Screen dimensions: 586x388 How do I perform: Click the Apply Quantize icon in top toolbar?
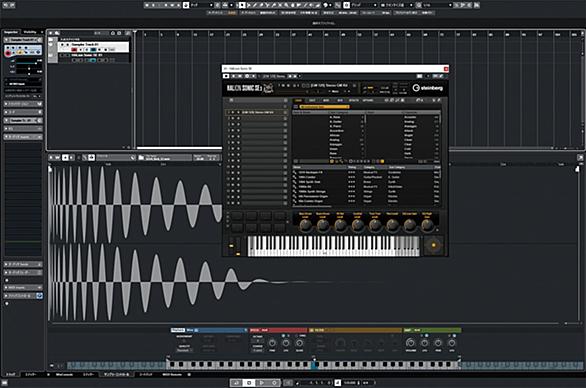tap(419, 5)
